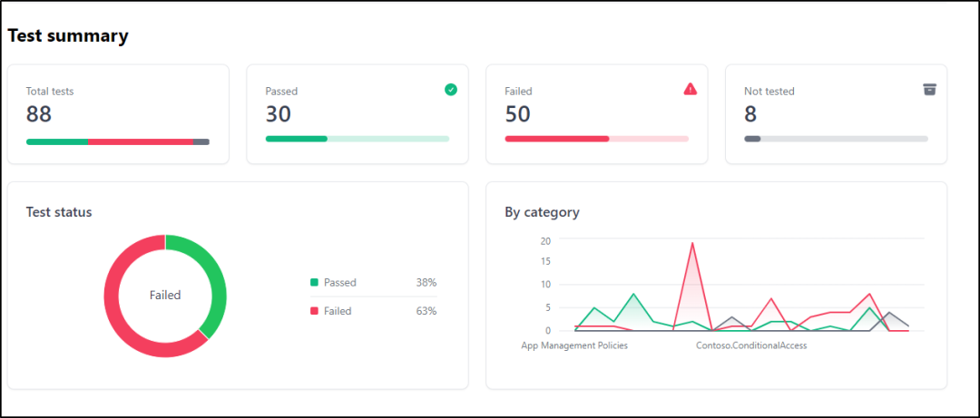This screenshot has width=980, height=418.
Task: Click the 38% value in legend
Action: click(x=426, y=282)
